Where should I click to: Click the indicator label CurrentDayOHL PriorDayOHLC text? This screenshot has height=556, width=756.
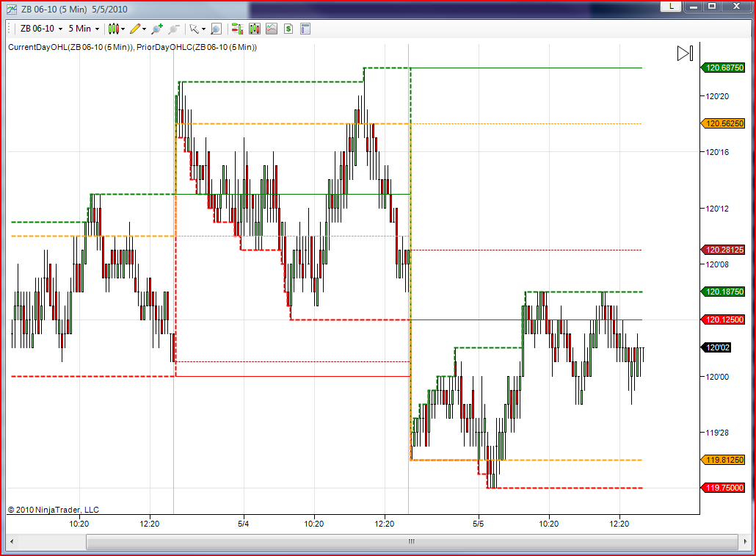coord(132,47)
